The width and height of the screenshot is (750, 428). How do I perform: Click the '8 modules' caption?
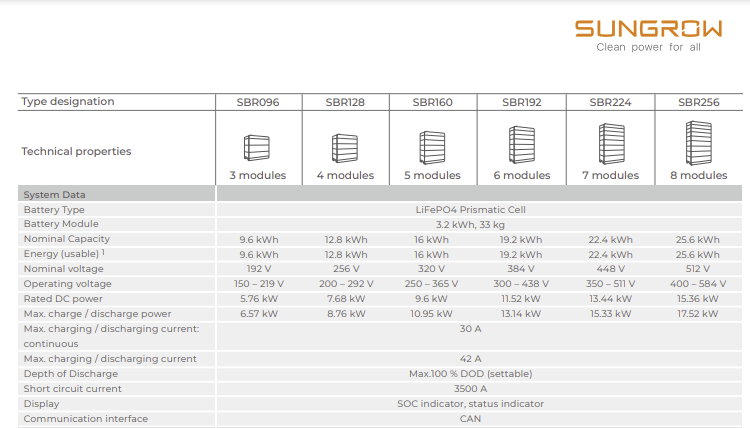coord(698,176)
